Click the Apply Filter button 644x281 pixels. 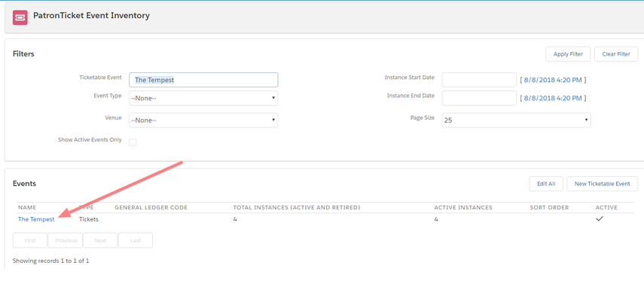(568, 54)
